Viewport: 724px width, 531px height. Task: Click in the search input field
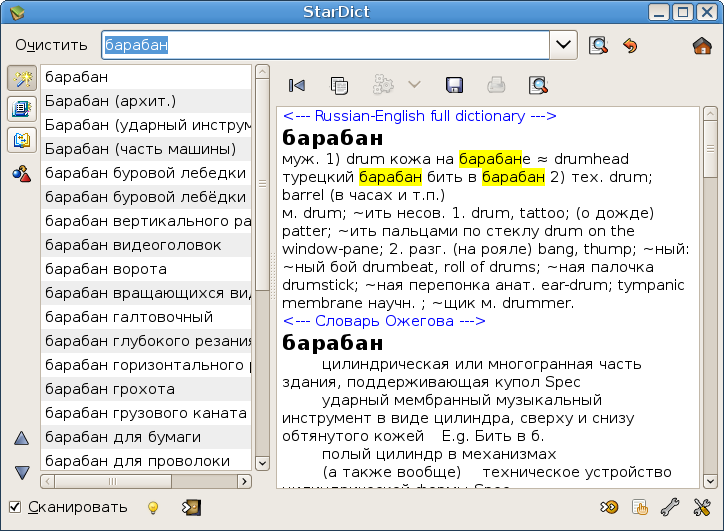click(325, 45)
